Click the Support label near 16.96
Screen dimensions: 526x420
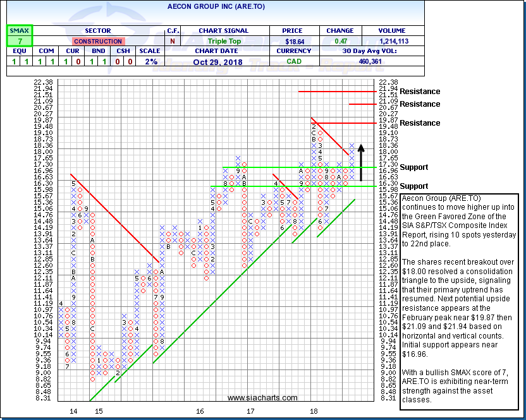tap(415, 167)
